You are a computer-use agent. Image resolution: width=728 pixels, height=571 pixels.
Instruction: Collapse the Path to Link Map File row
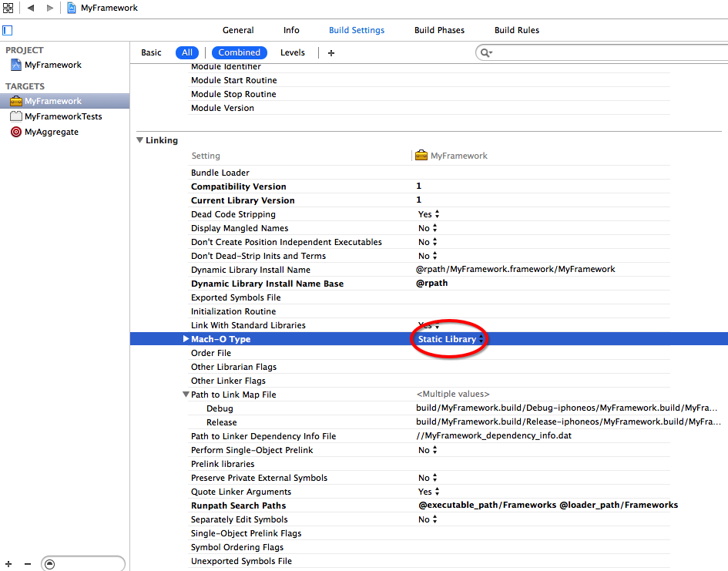pos(186,395)
